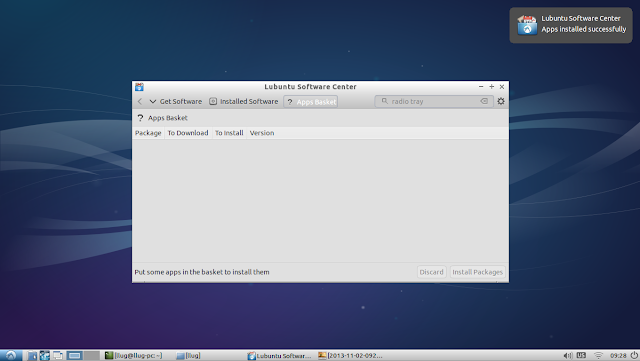The image size is (640, 361).
Task: Switch to Installed Software tab
Action: [244, 101]
